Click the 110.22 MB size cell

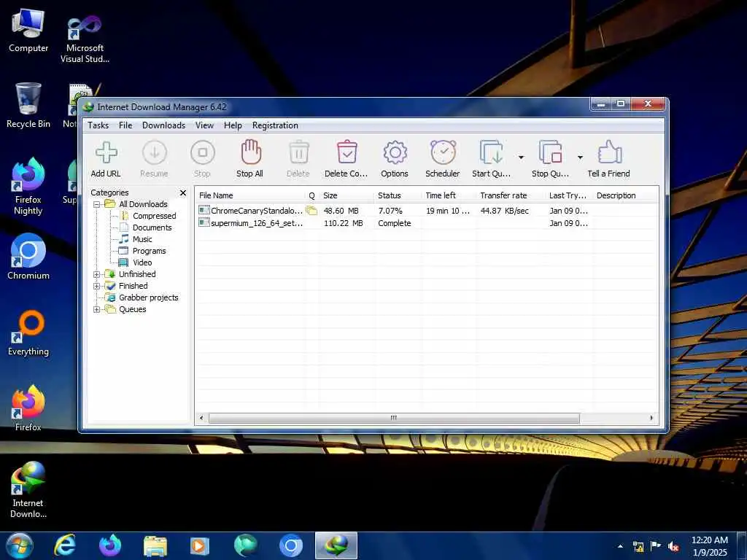[x=343, y=223]
